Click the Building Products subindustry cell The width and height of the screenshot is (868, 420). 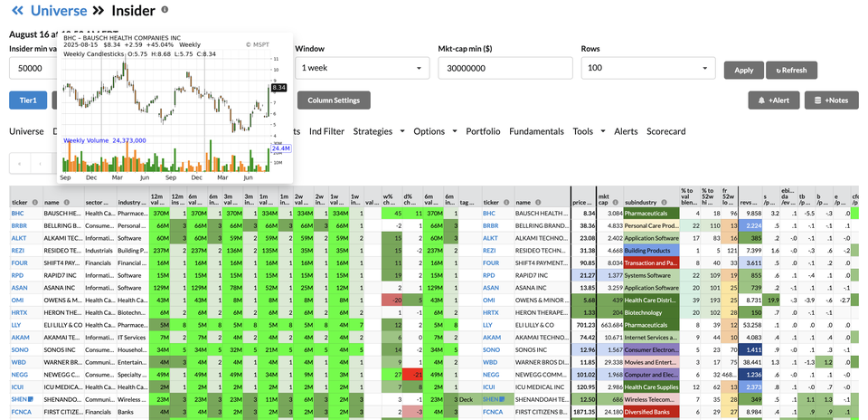[651, 251]
